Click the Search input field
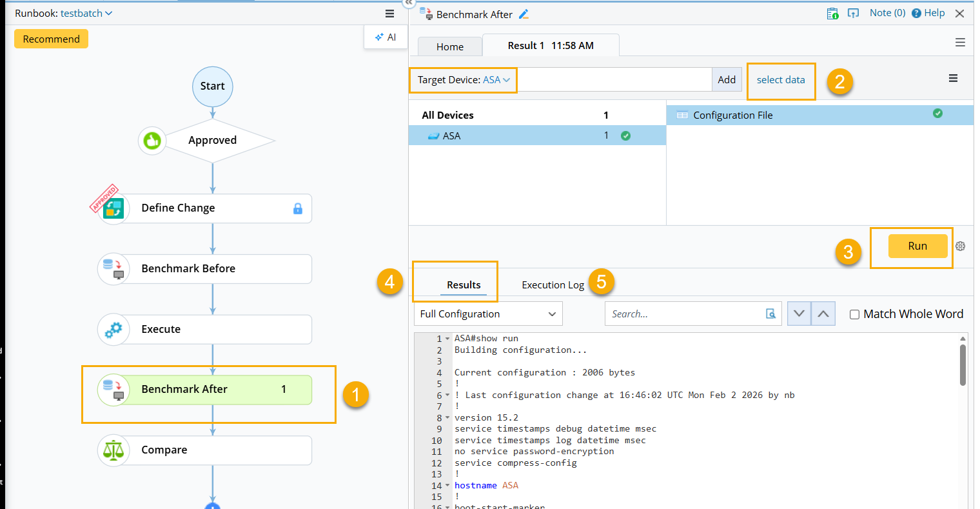Image resolution: width=980 pixels, height=509 pixels. (x=683, y=314)
